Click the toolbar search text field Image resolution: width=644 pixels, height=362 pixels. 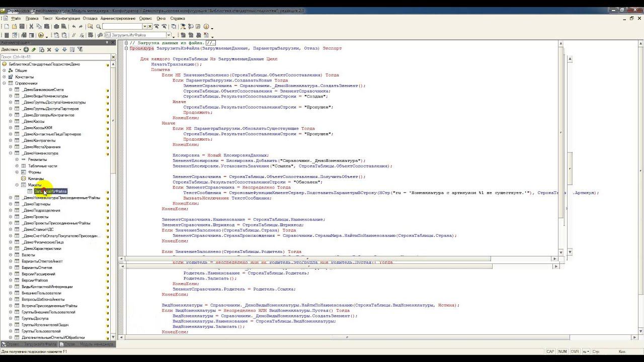pos(122,27)
